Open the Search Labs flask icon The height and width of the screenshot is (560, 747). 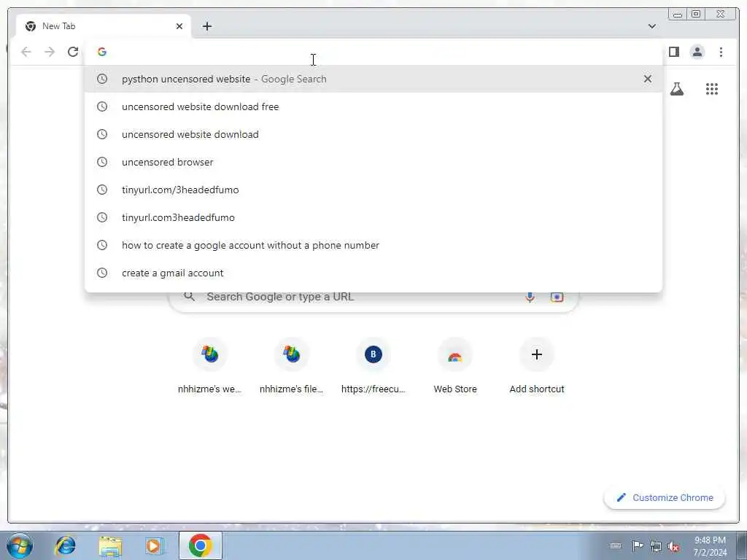click(x=676, y=89)
